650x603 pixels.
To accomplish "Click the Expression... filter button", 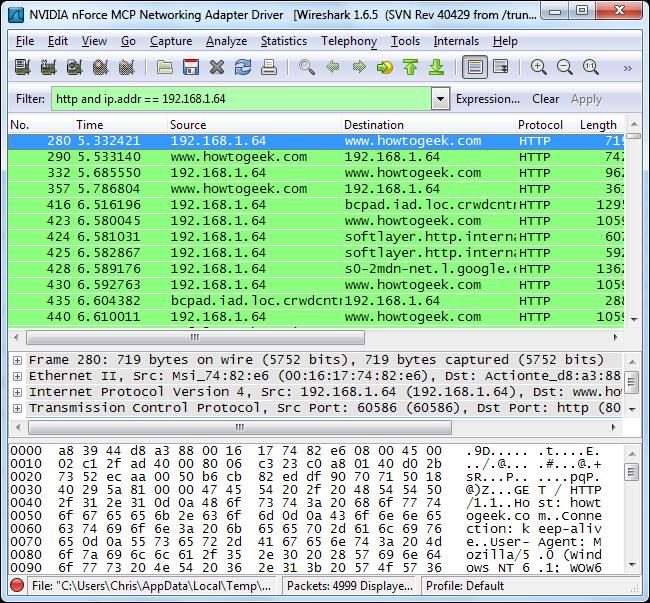I will pyautogui.click(x=488, y=99).
